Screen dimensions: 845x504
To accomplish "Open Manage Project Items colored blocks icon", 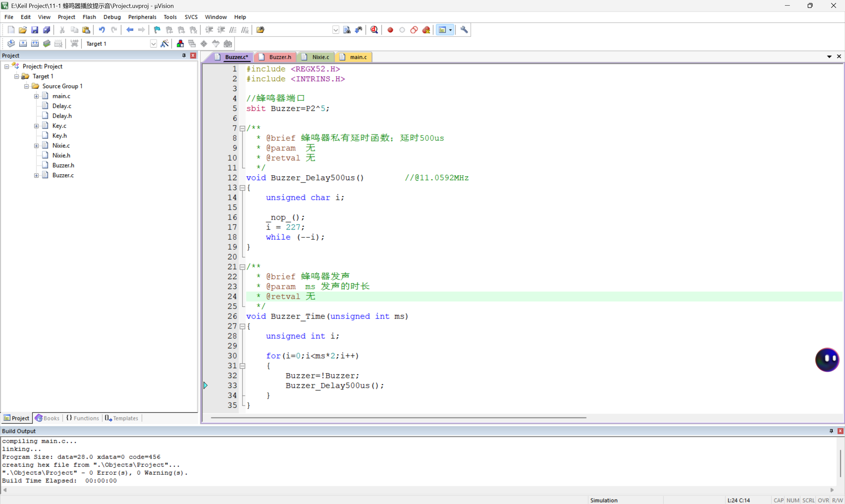I will [180, 44].
